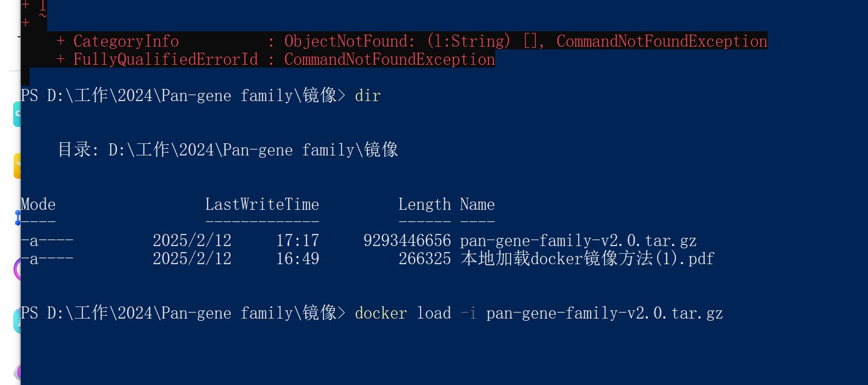Click the 本地加载docker镜像方法(1).pdf file name
Image resolution: width=868 pixels, height=385 pixels.
pyautogui.click(x=587, y=259)
